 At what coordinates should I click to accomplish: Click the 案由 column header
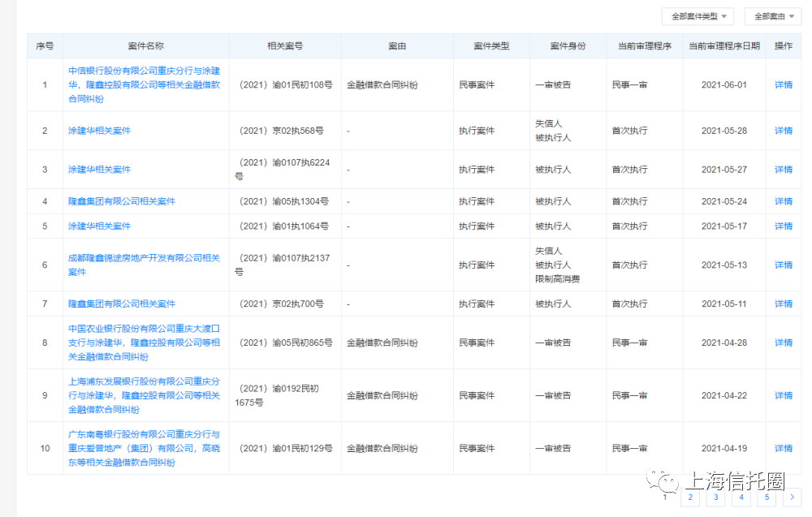coord(397,45)
